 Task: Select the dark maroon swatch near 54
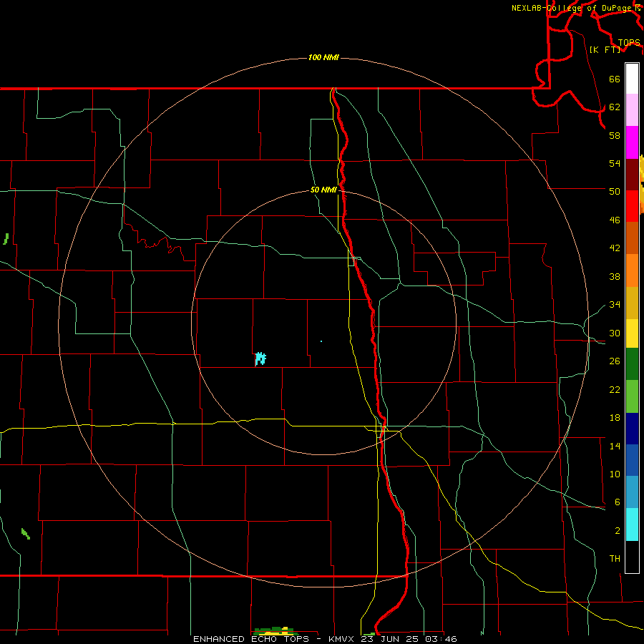coord(632,175)
